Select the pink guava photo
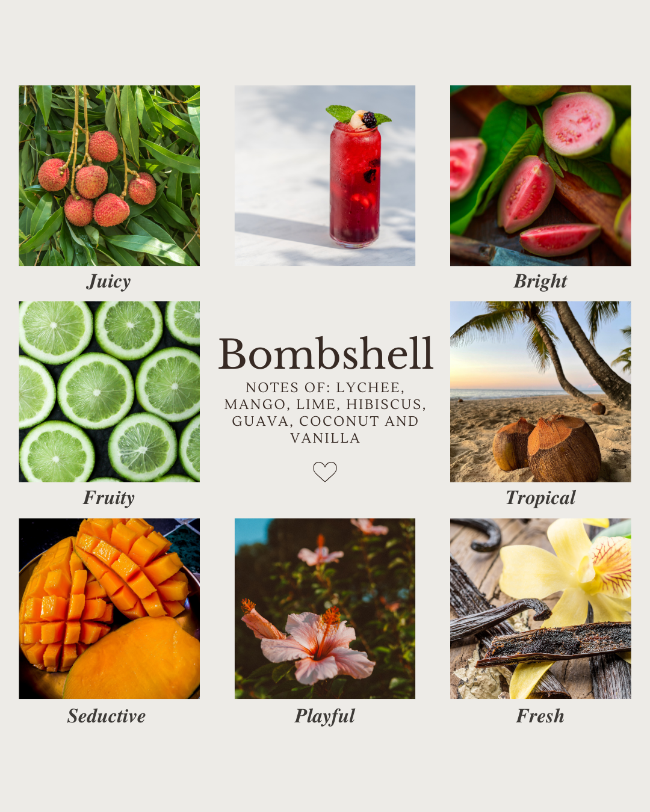Image resolution: width=650 pixels, height=812 pixels. [x=540, y=176]
